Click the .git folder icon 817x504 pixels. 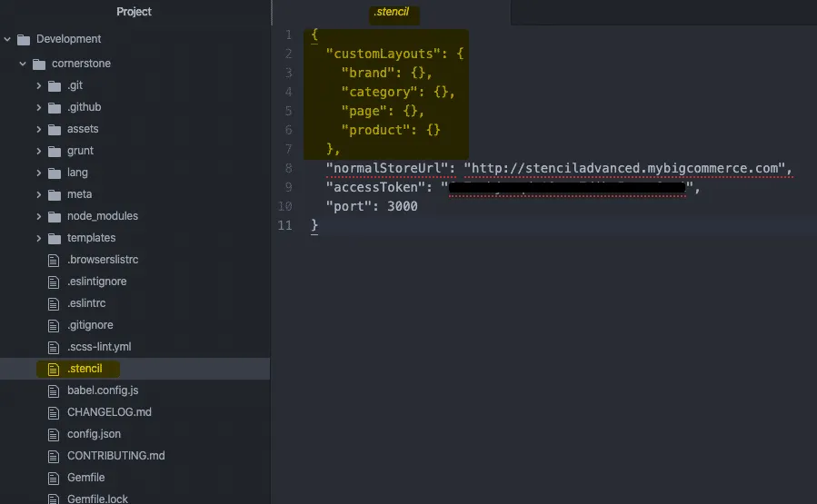[55, 86]
